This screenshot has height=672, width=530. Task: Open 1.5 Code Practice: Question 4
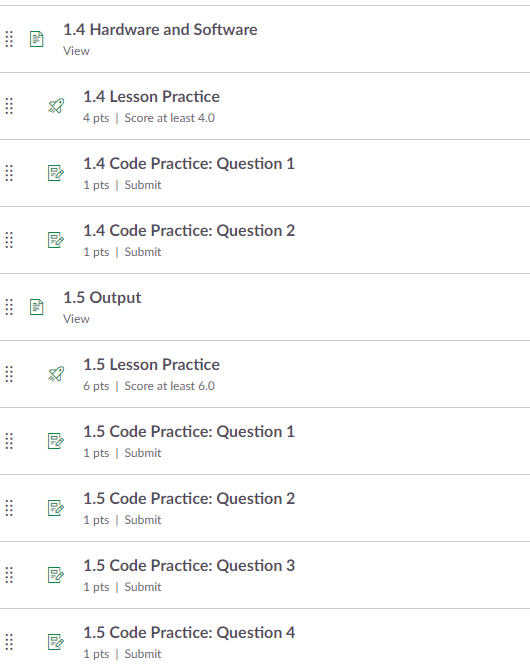tap(189, 633)
